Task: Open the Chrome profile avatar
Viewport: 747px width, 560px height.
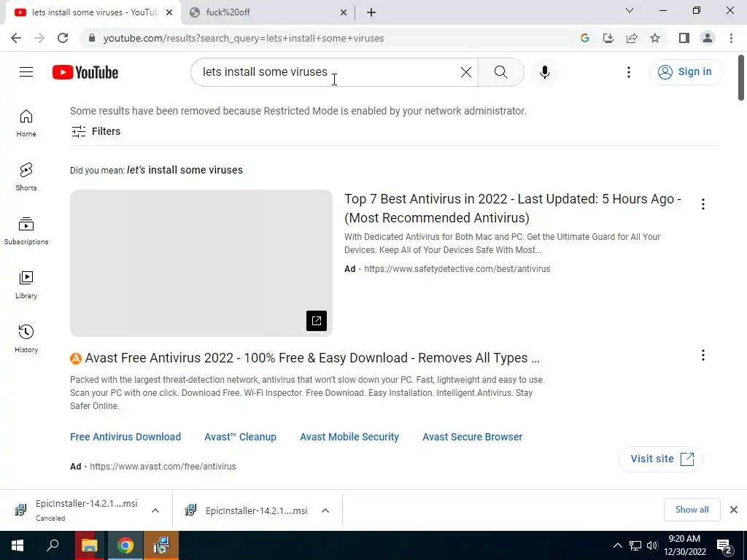Action: point(708,38)
